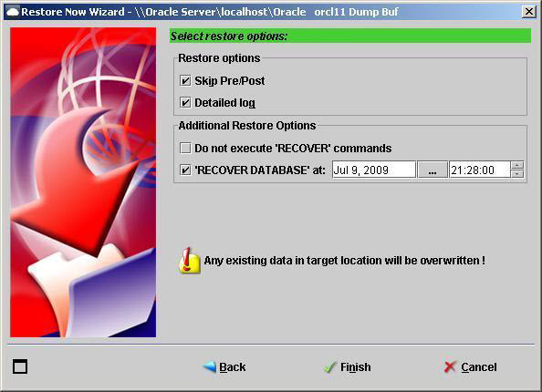This screenshot has width=542, height=392.
Task: Close the wizard window with X
Action: click(529, 12)
